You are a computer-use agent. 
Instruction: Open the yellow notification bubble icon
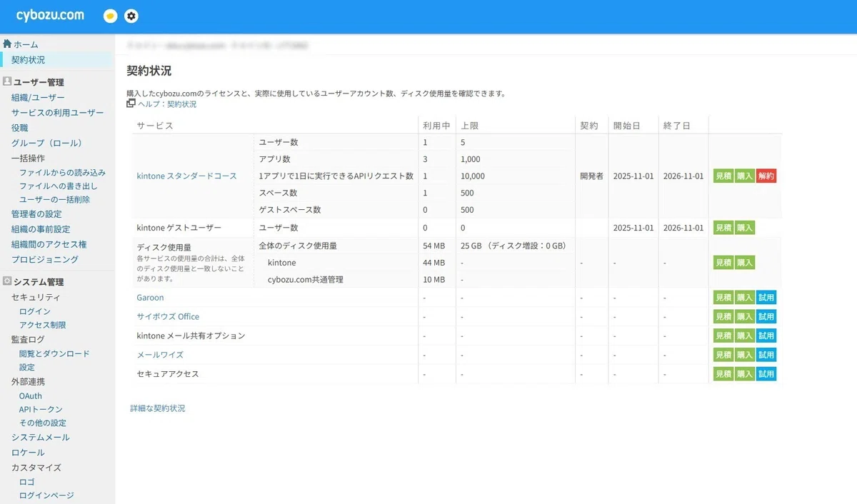pos(110,16)
